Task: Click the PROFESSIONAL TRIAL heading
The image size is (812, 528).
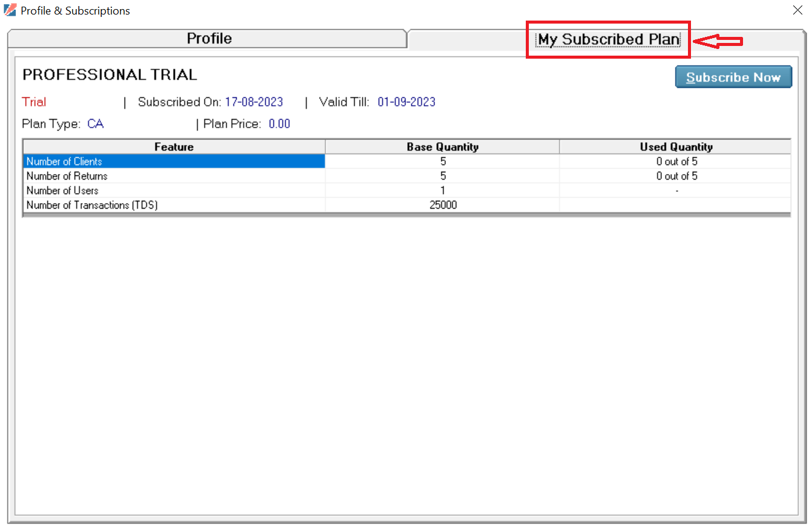Action: click(110, 75)
